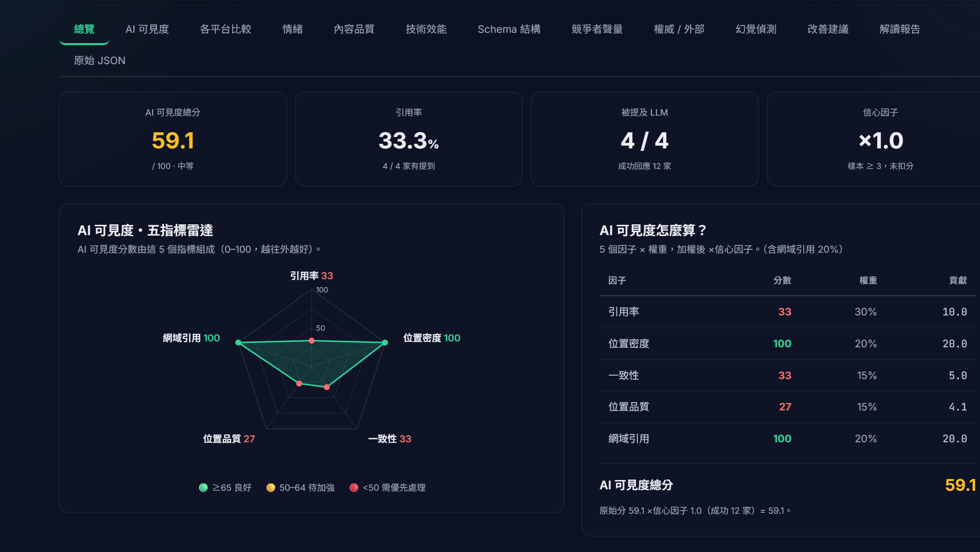Click the 10.0 contribution value
This screenshot has height=552, width=980.
[x=955, y=312]
